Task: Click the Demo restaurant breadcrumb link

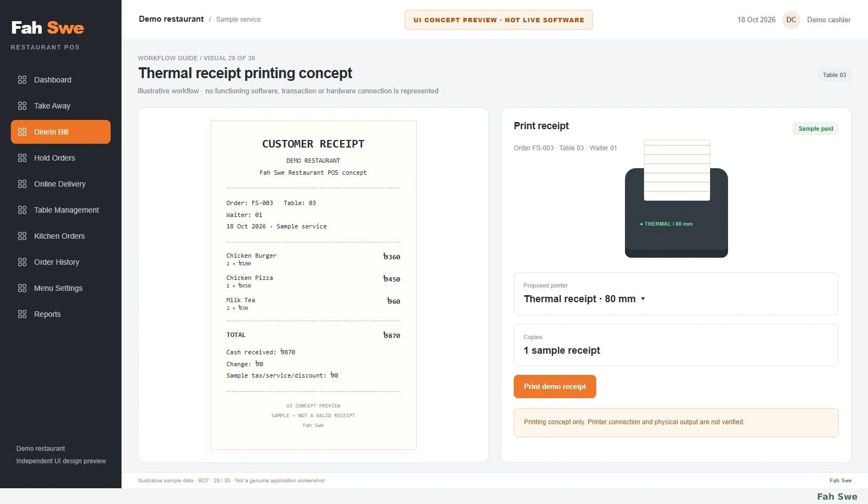Action: [x=171, y=19]
